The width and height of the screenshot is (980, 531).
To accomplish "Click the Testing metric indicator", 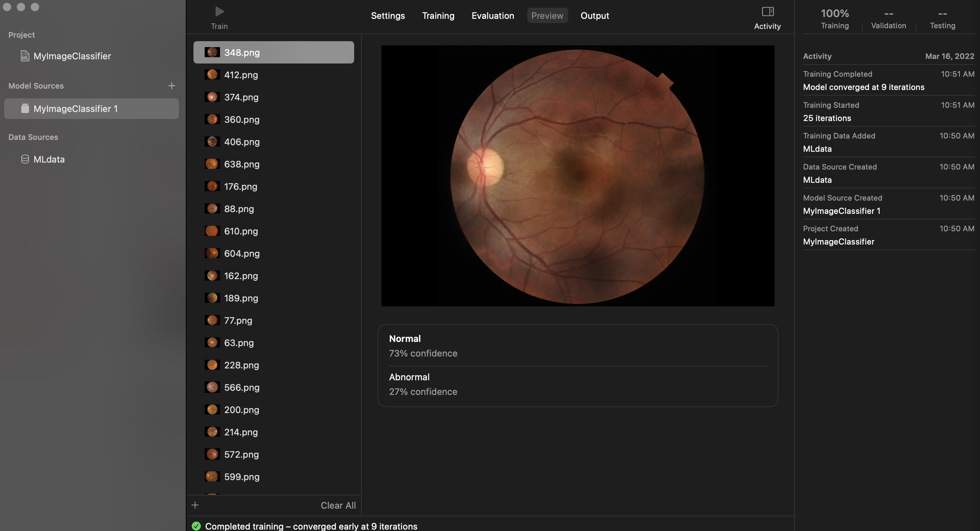I will click(942, 18).
